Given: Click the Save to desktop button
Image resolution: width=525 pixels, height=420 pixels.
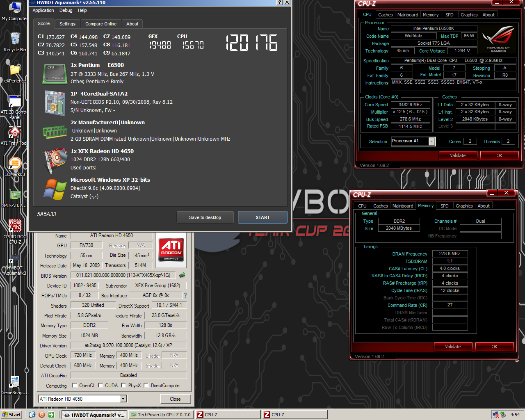Looking at the screenshot, I should click(x=205, y=217).
